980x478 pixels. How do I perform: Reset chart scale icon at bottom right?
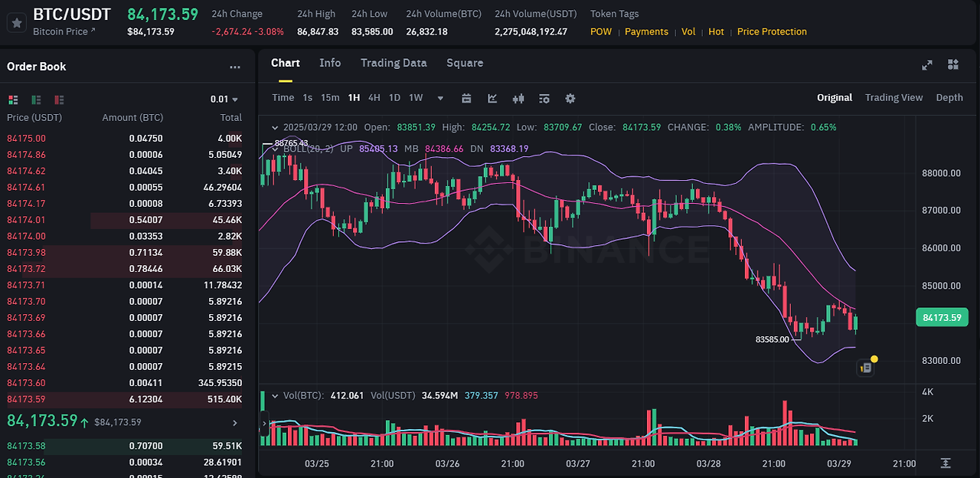pos(946,463)
